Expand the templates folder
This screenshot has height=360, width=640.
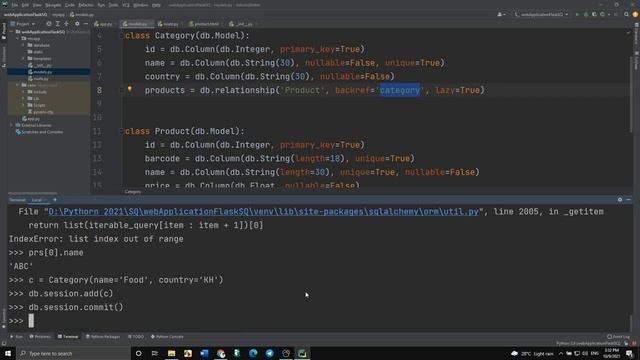[x=24, y=58]
